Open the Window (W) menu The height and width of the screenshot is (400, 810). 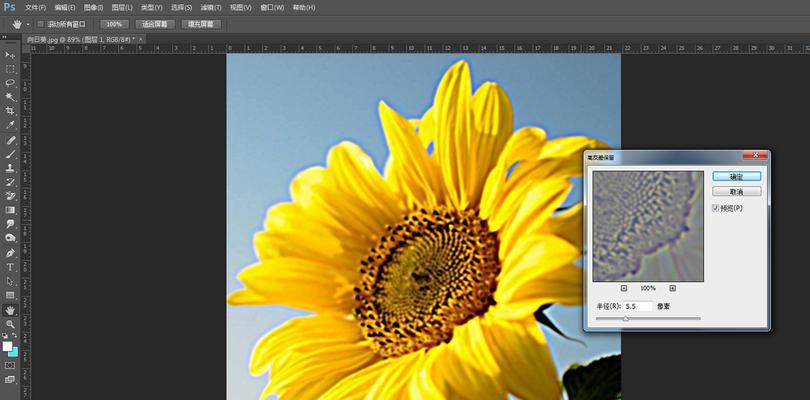272,8
